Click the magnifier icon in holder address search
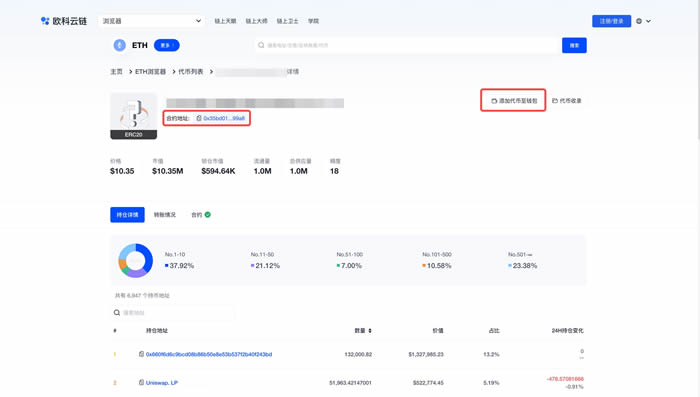This screenshot has width=700, height=397. pyautogui.click(x=117, y=313)
